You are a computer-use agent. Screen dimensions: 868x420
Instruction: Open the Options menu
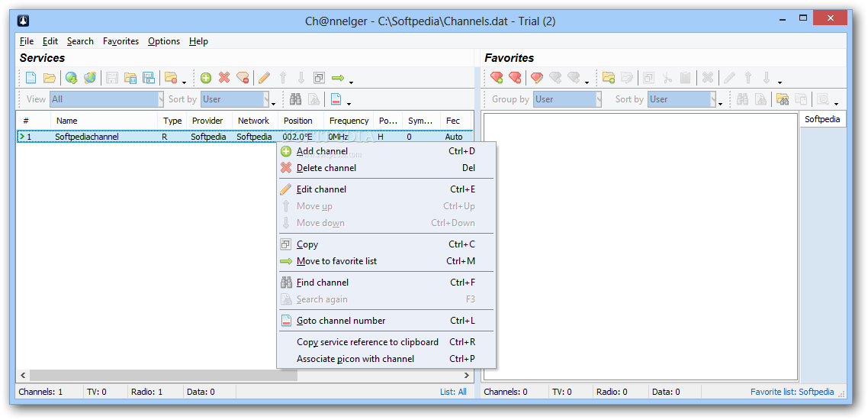click(164, 41)
